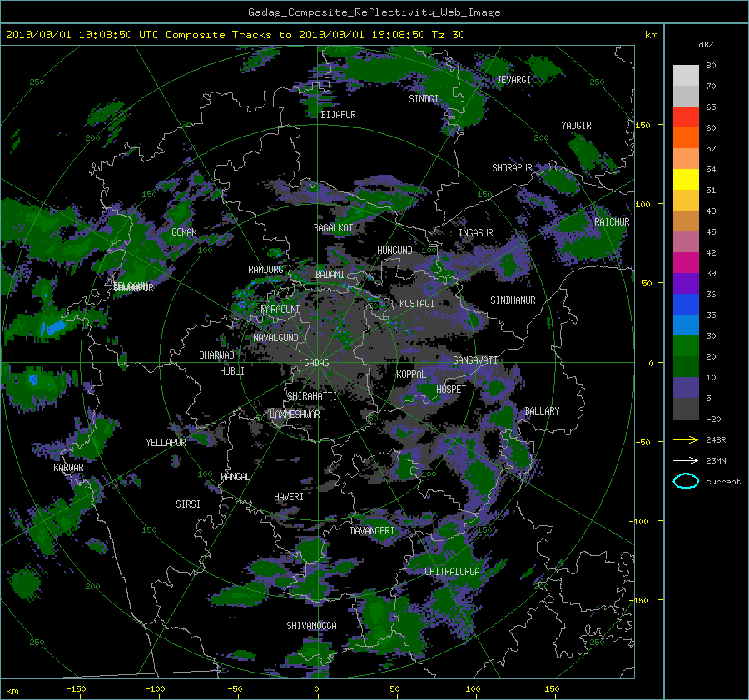Click the SHORAPUR city label
This screenshot has width=749, height=700.
click(x=512, y=168)
